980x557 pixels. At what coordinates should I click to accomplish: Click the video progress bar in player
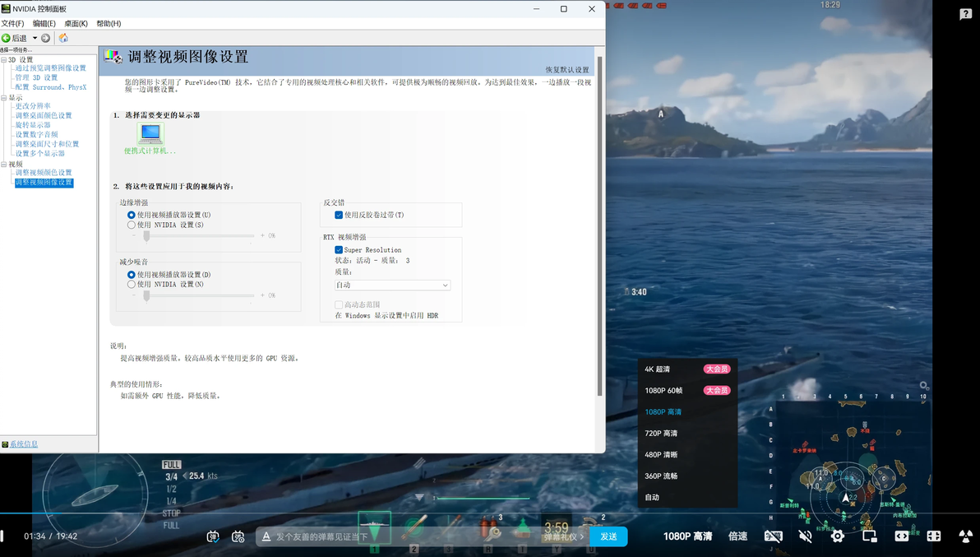pos(490,514)
